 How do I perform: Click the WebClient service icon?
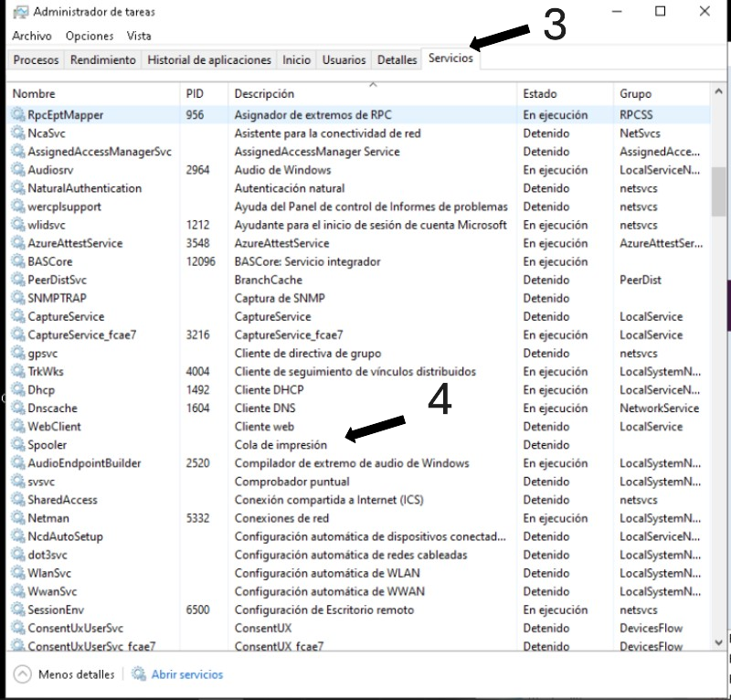(x=17, y=427)
